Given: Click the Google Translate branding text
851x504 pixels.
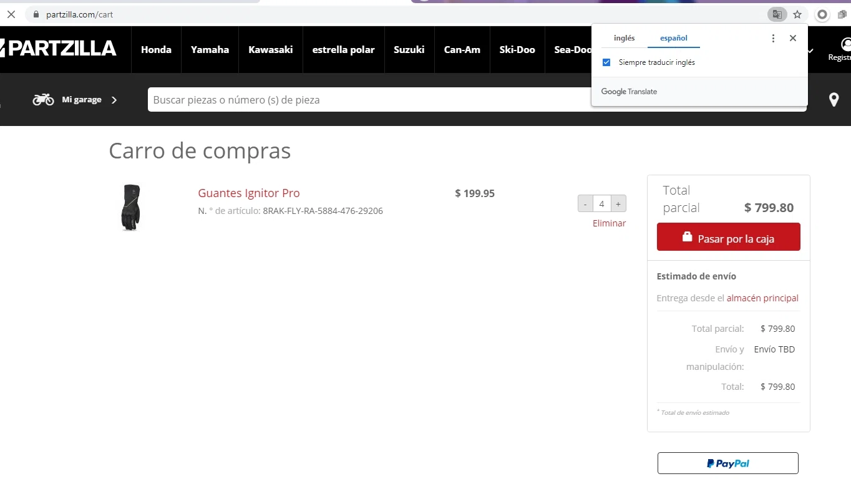Looking at the screenshot, I should click(x=629, y=92).
